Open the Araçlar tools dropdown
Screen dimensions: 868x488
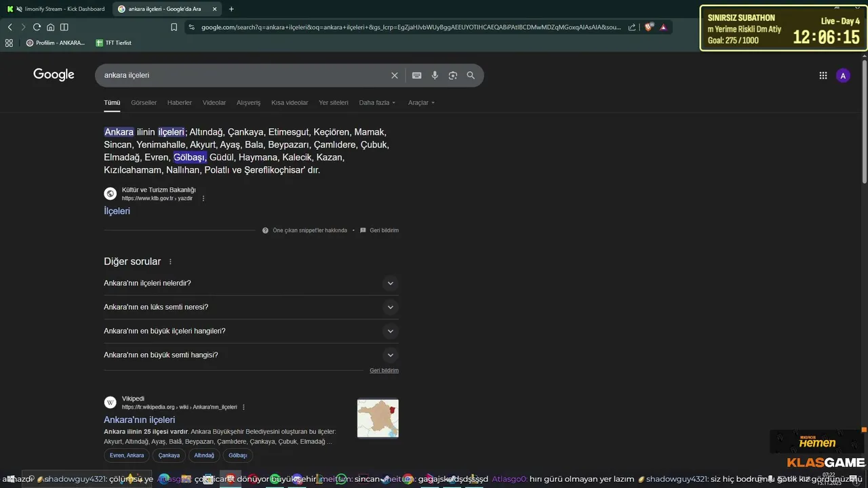pos(421,103)
